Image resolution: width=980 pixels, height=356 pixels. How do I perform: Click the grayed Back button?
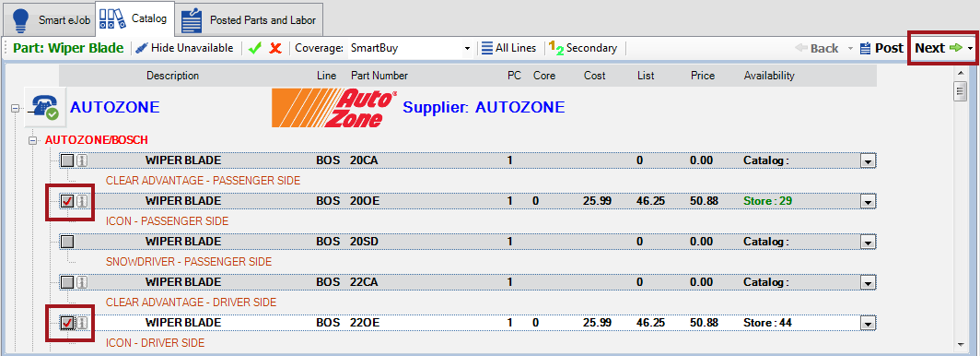tap(817, 48)
